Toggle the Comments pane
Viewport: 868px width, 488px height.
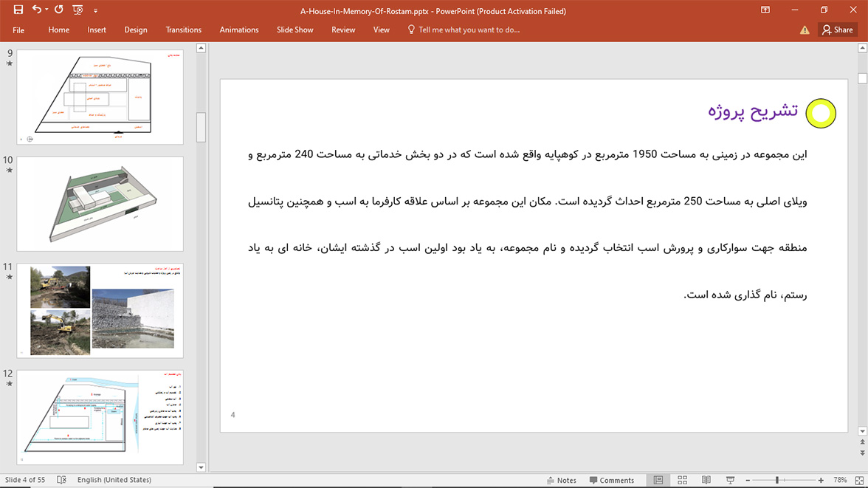coord(612,480)
